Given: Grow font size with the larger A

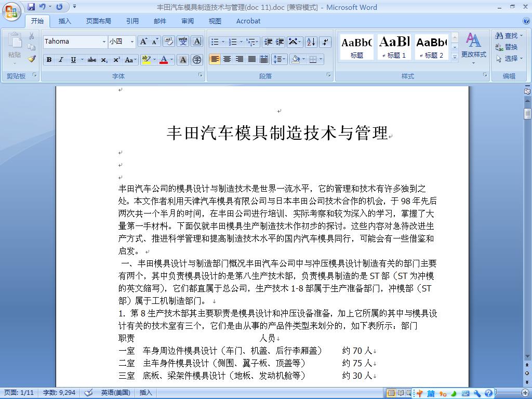Looking at the screenshot, I should click(143, 42).
